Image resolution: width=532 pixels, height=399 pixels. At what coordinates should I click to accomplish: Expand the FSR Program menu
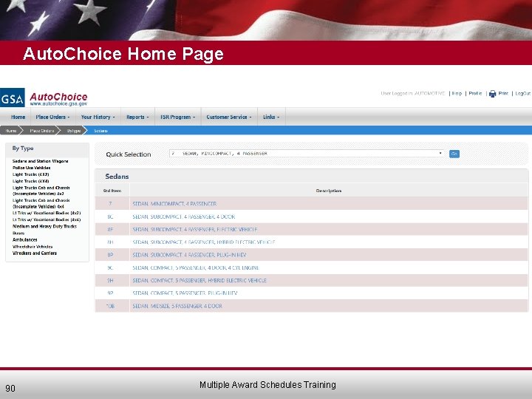(178, 117)
